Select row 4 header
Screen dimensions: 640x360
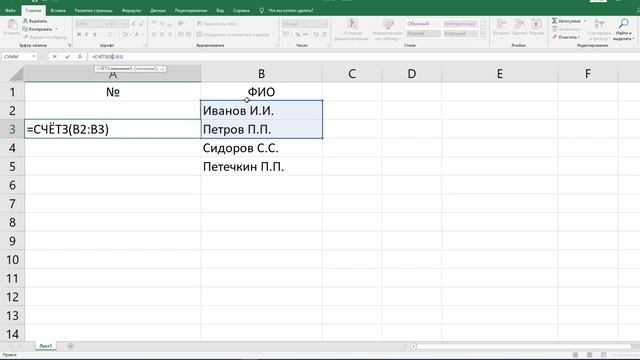[12, 148]
